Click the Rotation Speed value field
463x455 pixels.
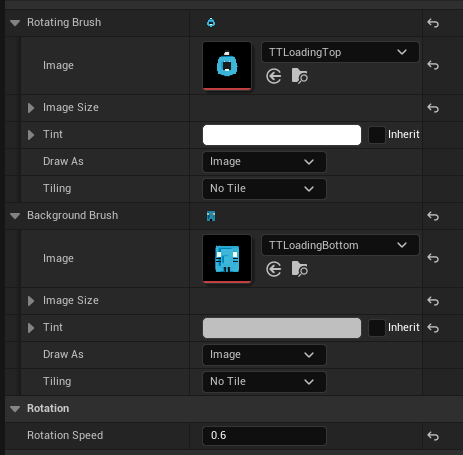[x=264, y=436]
